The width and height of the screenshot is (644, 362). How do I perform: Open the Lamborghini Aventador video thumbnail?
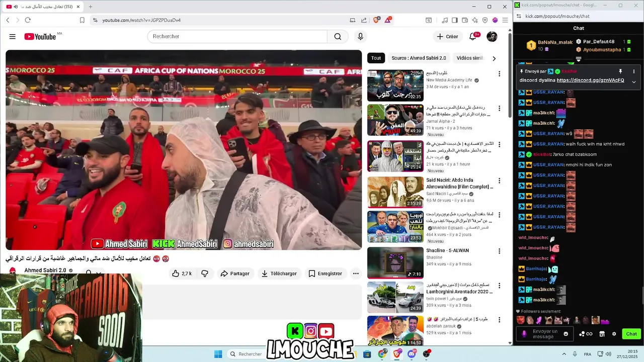pos(395,297)
